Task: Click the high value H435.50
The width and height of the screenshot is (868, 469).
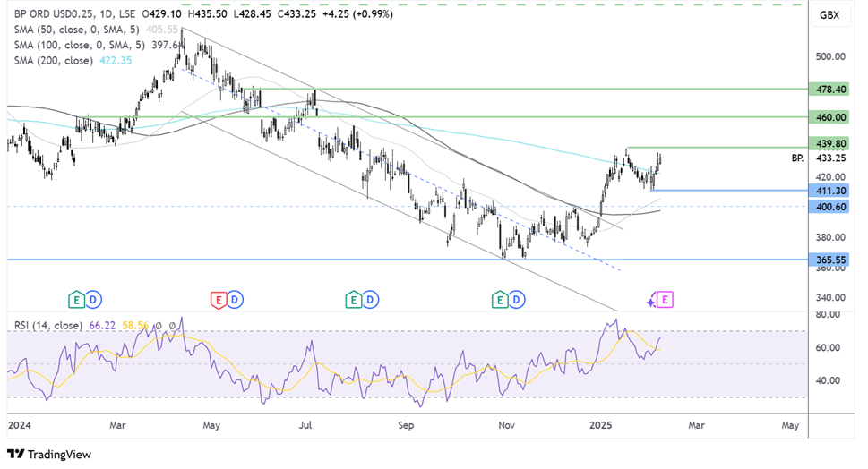Action: coord(207,13)
